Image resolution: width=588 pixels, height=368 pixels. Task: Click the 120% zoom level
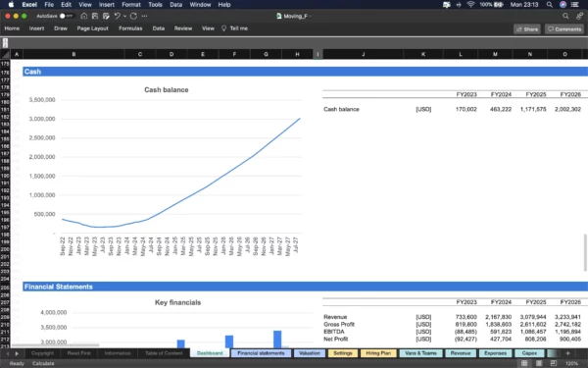pos(572,363)
